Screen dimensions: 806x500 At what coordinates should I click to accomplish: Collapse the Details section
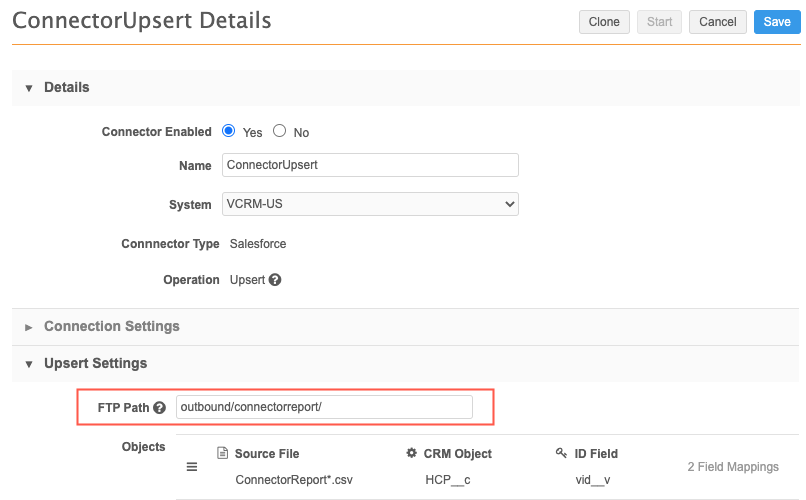(x=28, y=88)
